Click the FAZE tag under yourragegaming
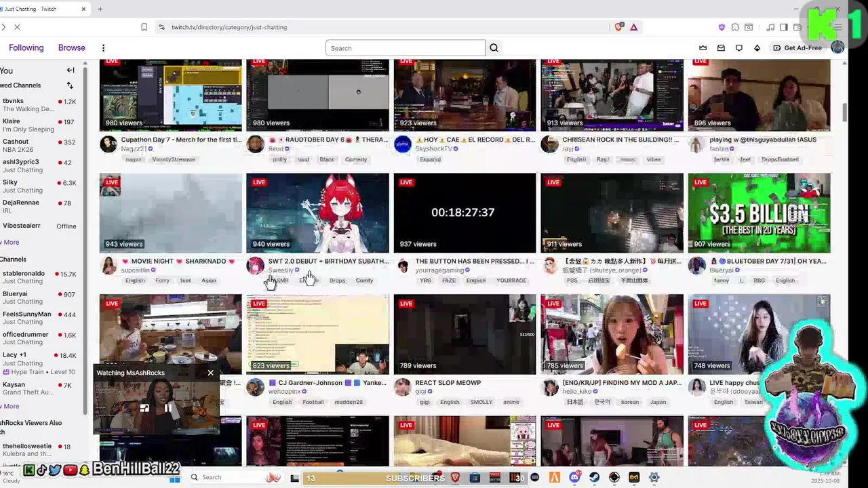The image size is (868, 488). (x=449, y=281)
